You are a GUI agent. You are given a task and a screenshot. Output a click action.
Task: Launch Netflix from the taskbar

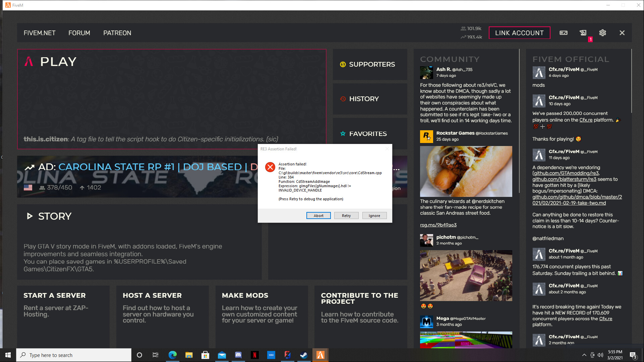[255, 355]
